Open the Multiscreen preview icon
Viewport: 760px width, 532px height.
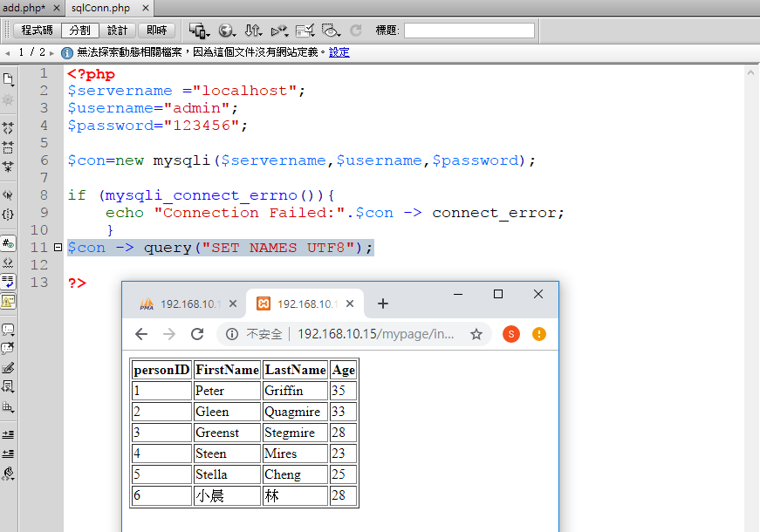coord(199,31)
